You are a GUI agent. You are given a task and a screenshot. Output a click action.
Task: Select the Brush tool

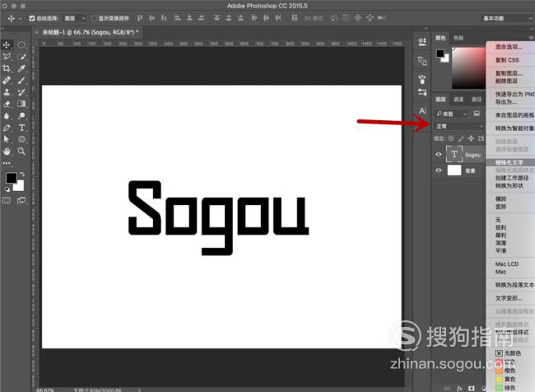pos(21,81)
